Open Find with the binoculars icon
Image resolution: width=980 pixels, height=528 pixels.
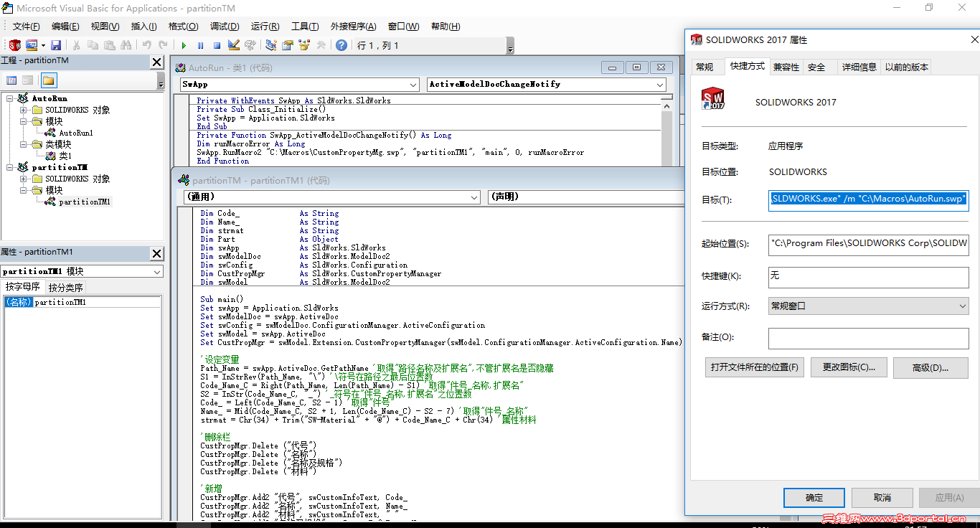[x=126, y=45]
